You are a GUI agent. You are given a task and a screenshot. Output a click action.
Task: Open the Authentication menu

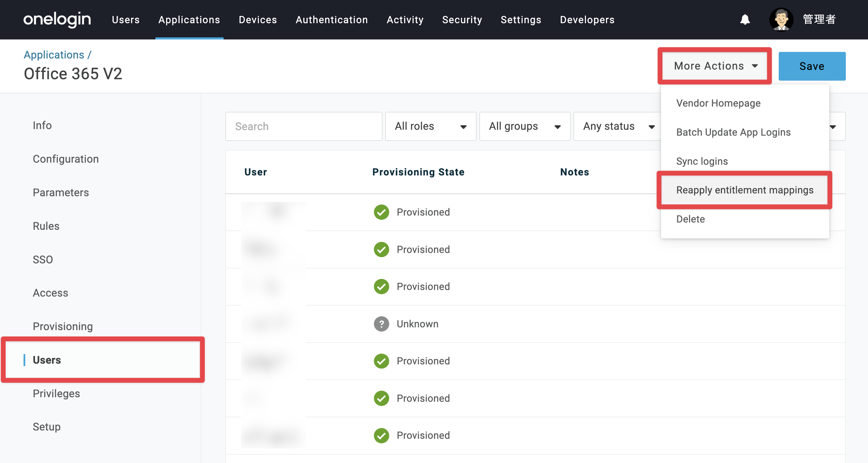coord(332,20)
